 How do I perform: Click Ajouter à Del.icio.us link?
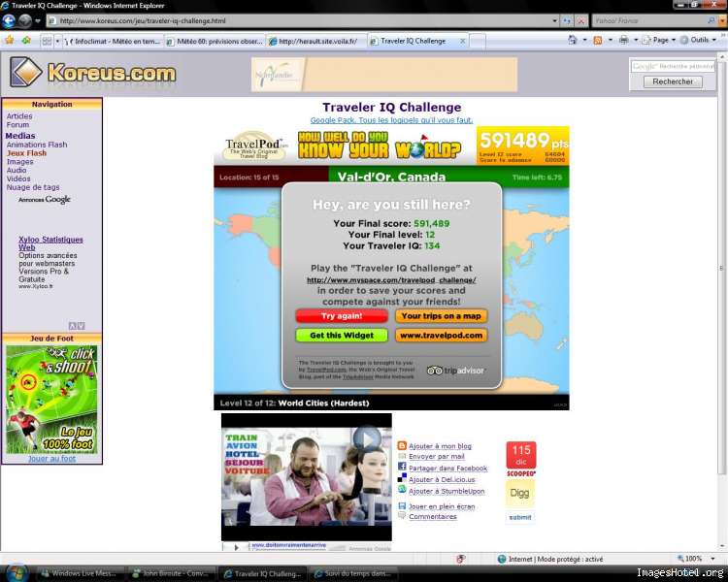coord(442,480)
